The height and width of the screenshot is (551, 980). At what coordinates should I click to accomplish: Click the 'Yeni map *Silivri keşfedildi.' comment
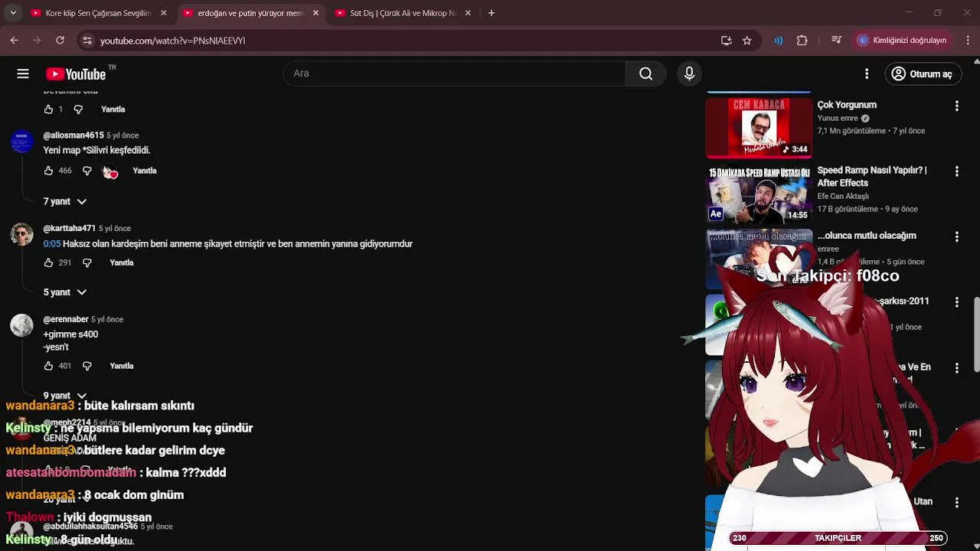point(97,151)
